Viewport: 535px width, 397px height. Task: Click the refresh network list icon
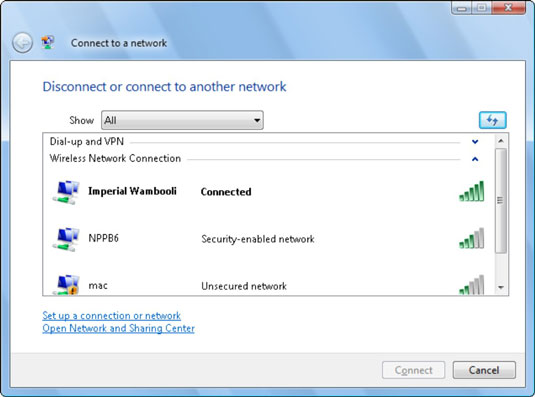(492, 120)
